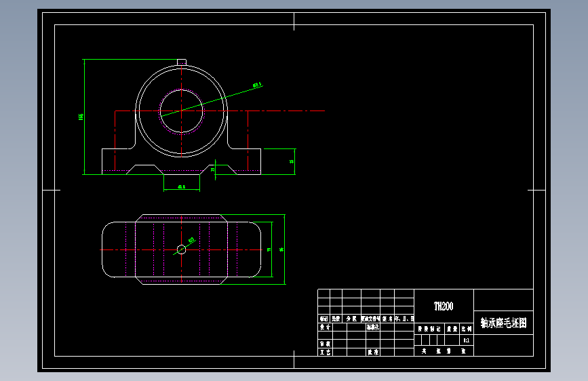The width and height of the screenshot is (588, 381).
Task: Select the 标准化 cell in title block
Action: pyautogui.click(x=373, y=327)
